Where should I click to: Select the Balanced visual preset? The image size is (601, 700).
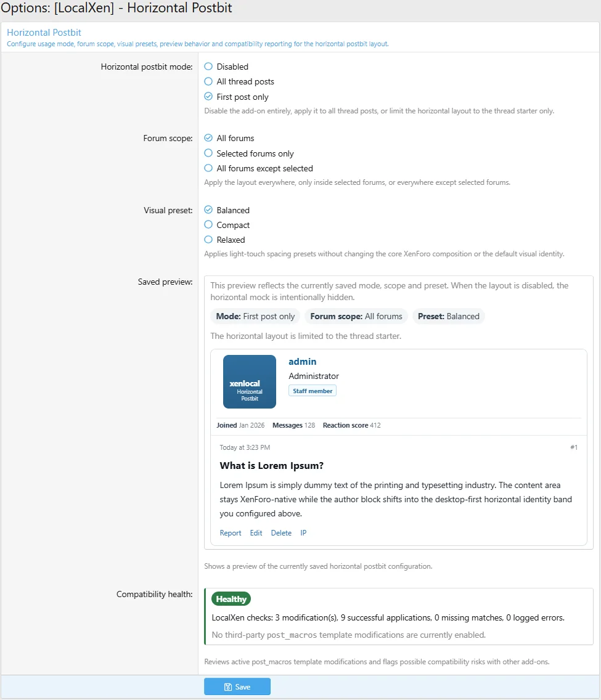tap(208, 210)
